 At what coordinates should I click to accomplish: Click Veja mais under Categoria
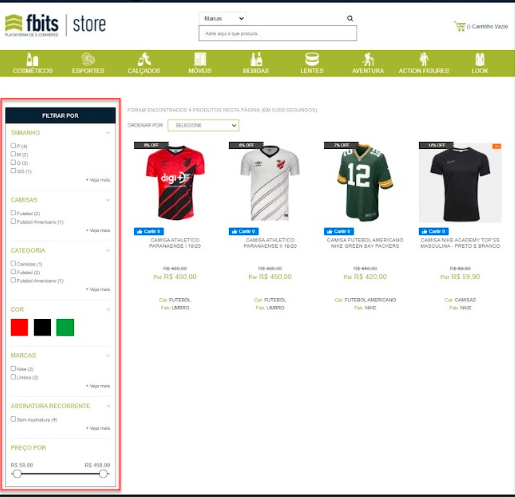98,289
